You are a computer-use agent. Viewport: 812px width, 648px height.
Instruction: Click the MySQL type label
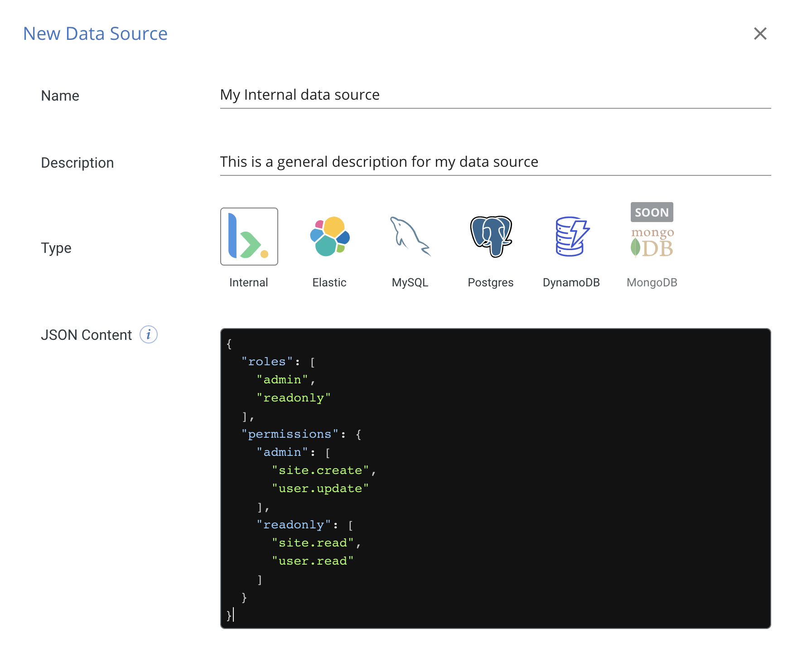tap(410, 283)
